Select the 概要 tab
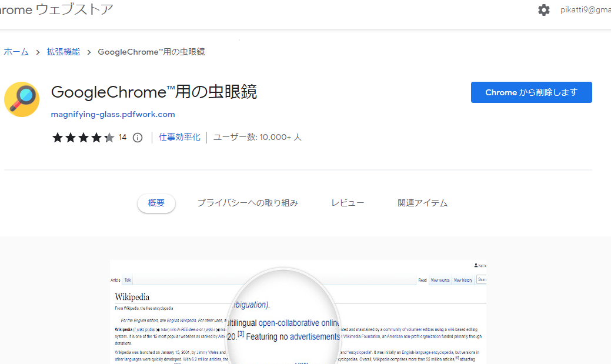Viewport: 611px width, 364px height. click(x=156, y=203)
